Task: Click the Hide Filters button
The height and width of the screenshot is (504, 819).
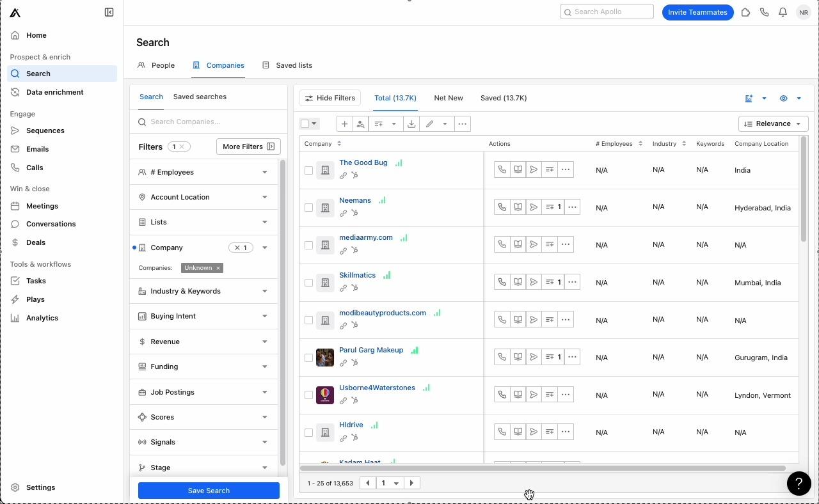Action: pyautogui.click(x=330, y=98)
